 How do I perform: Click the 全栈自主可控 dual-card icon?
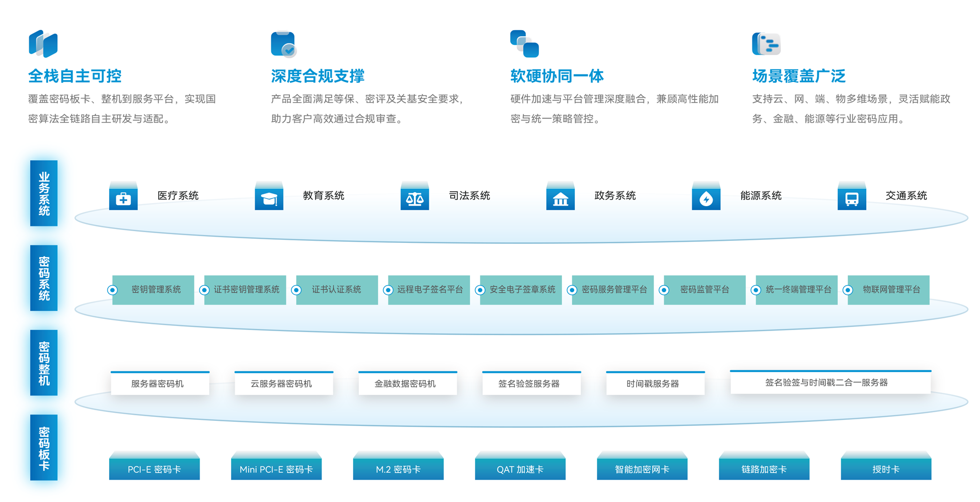coord(44,43)
